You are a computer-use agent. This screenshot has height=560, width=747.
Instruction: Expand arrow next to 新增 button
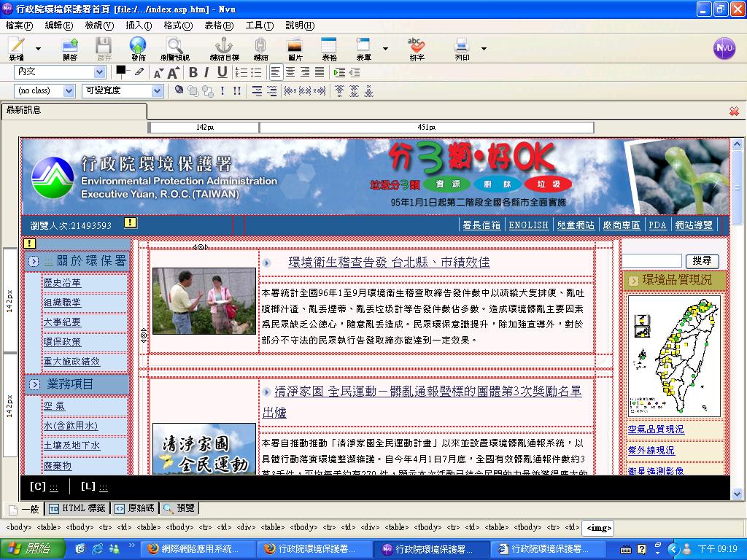point(38,49)
